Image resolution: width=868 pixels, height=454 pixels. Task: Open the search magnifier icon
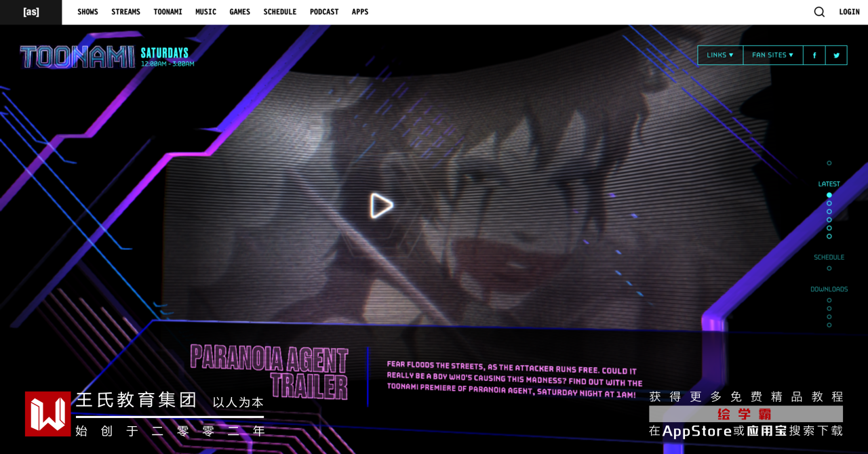[x=819, y=12]
